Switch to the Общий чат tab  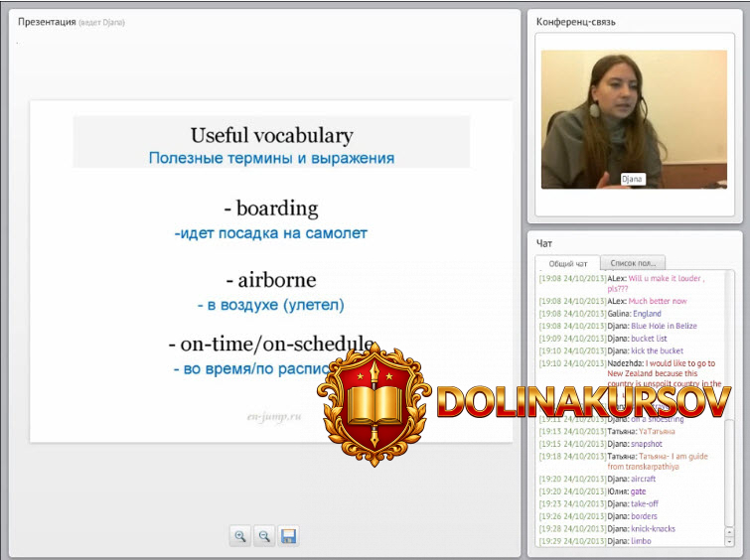567,263
